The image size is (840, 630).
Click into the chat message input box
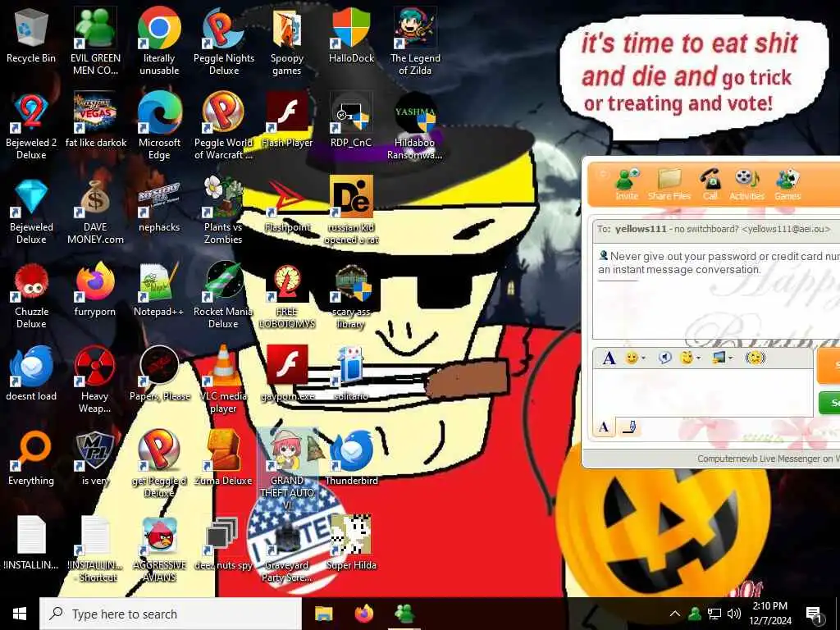703,393
